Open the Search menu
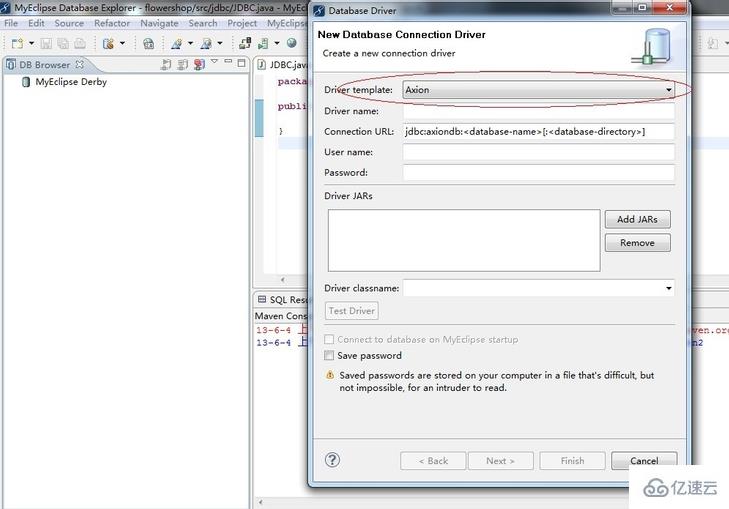This screenshot has height=509, width=729. [x=203, y=23]
